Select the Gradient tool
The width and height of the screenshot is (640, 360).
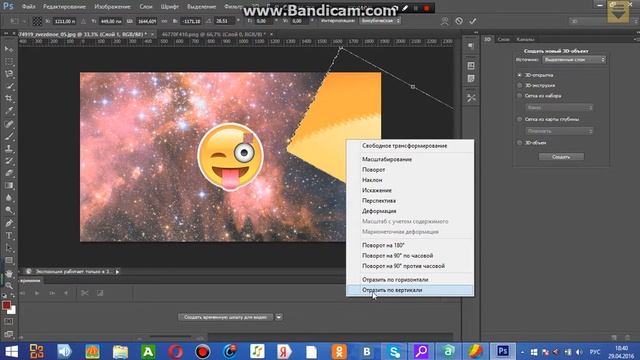pyautogui.click(x=9, y=186)
